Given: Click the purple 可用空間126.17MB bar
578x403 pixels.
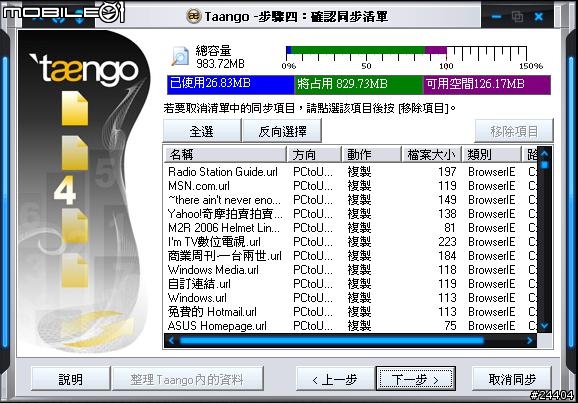Looking at the screenshot, I should 487,85.
